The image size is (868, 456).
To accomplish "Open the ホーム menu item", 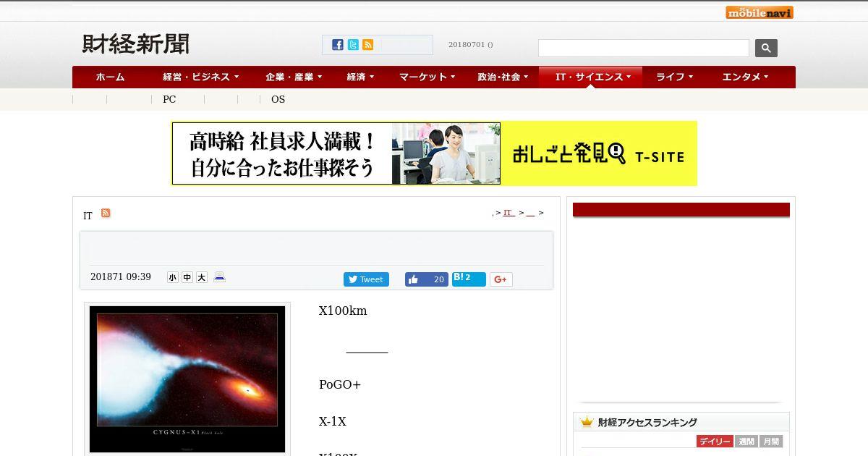I will click(110, 77).
